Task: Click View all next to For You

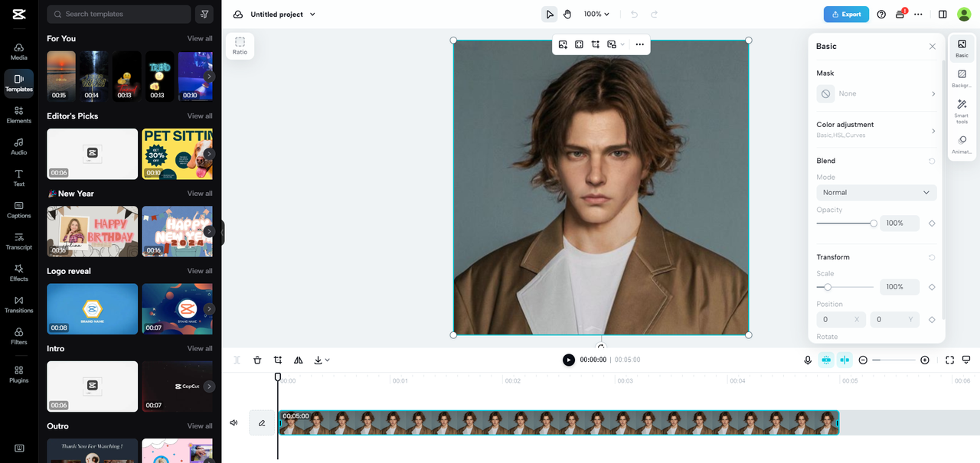Action: [x=200, y=38]
